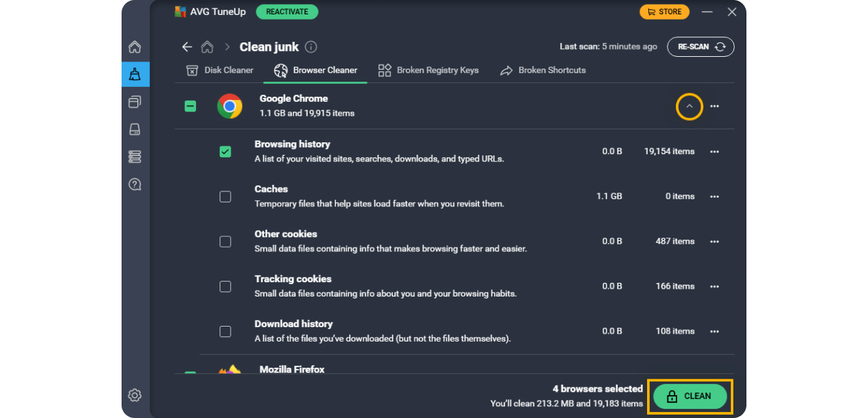Open options for Browsing history entry

(x=714, y=151)
